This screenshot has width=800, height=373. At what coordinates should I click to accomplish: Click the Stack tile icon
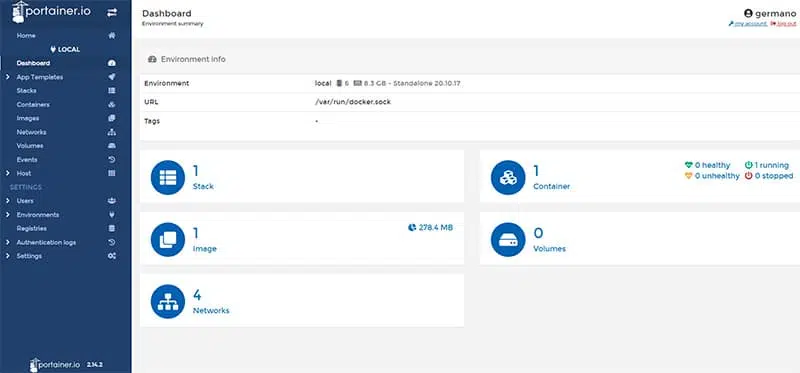168,177
